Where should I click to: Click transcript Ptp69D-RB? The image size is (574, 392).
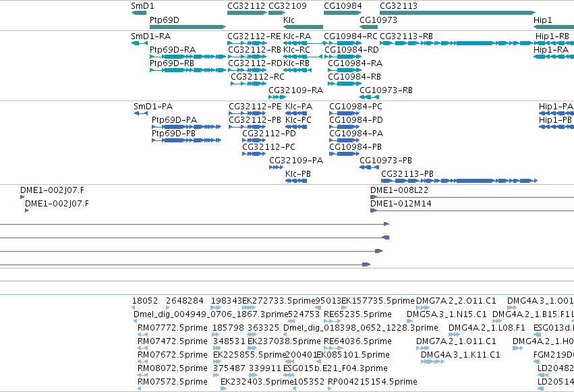172,63
